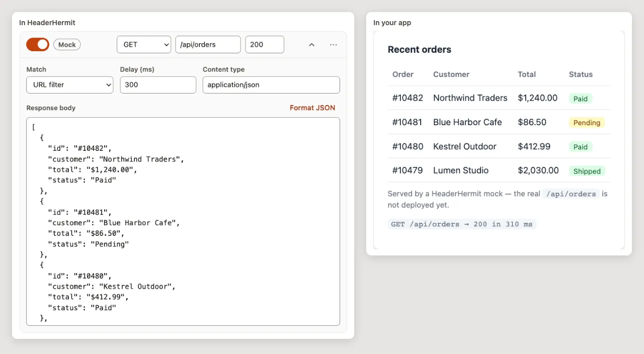Collapse the rule with the chevron-up icon
The image size is (644, 354).
pyautogui.click(x=311, y=45)
